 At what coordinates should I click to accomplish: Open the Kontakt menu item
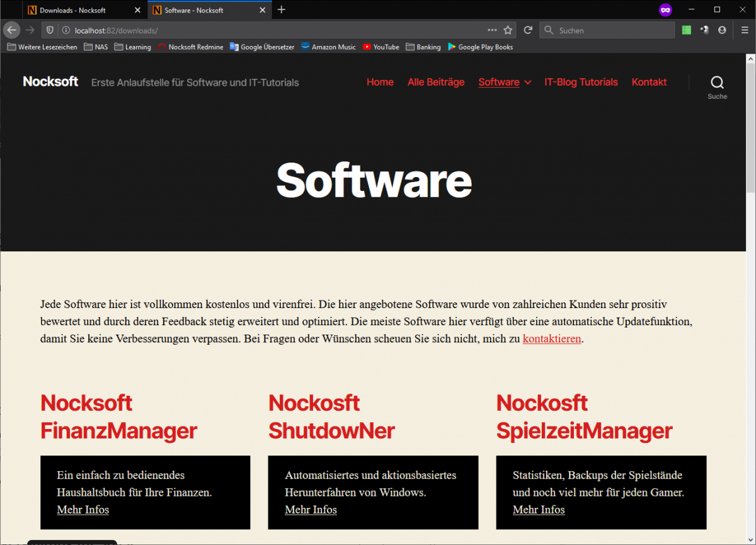(x=649, y=82)
